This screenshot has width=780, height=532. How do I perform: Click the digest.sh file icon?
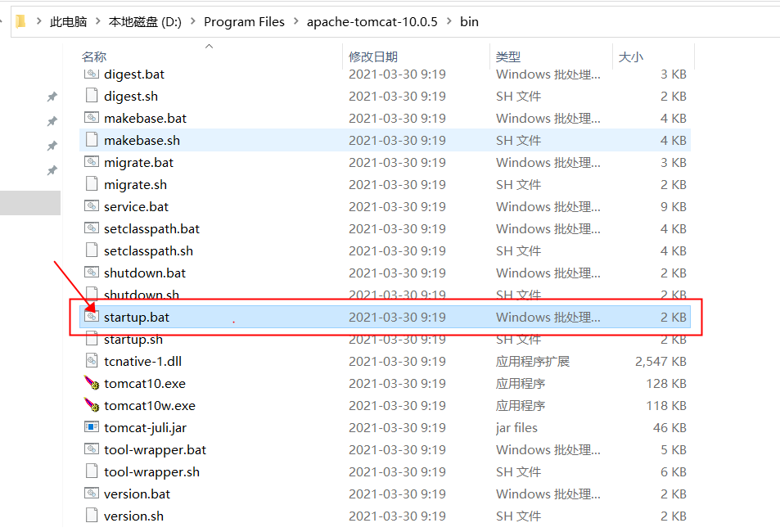(x=92, y=96)
